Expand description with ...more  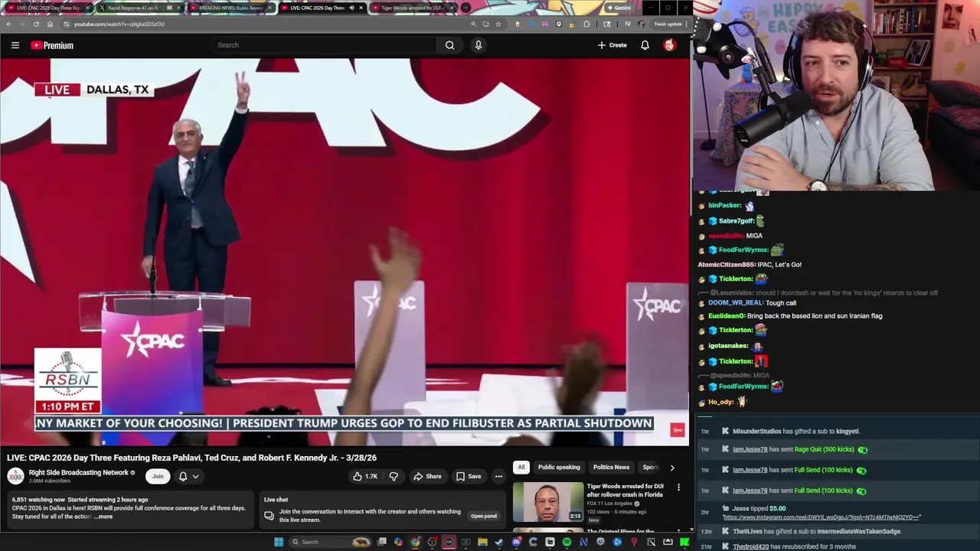click(x=103, y=517)
